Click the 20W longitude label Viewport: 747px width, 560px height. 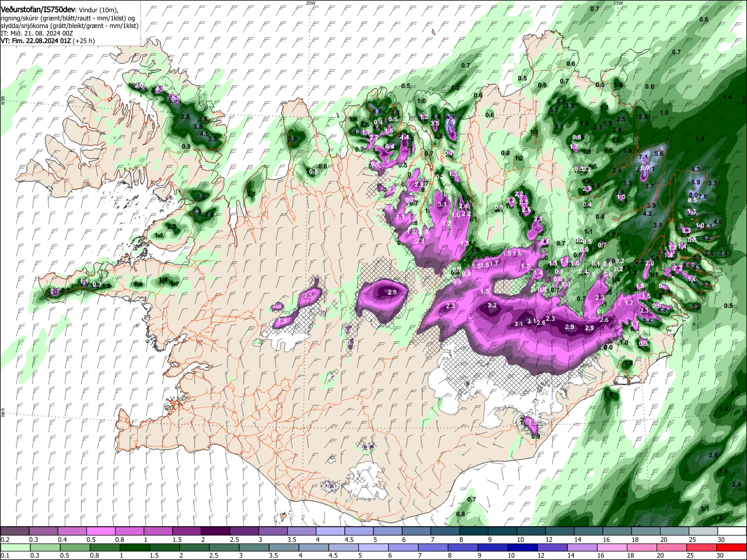tap(310, 2)
